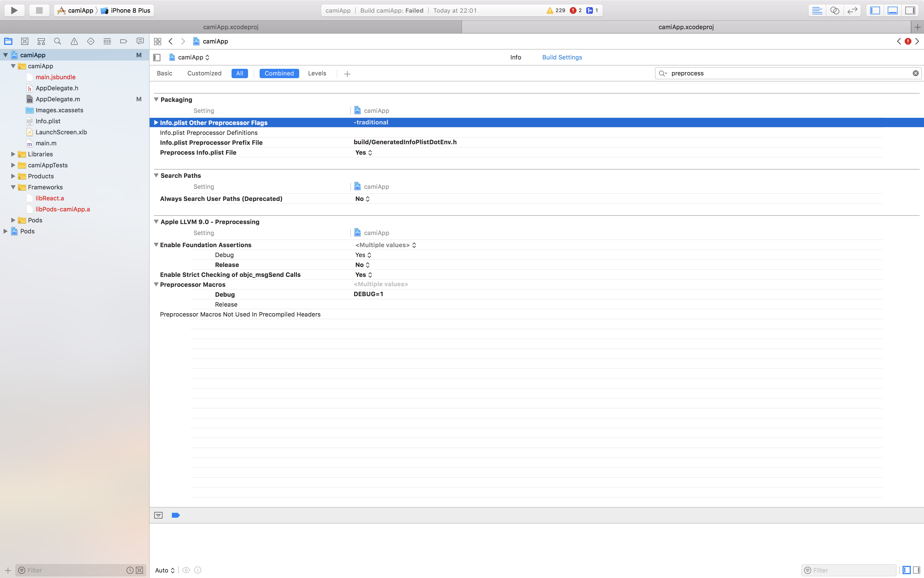Screen dimensions: 924x578
Task: Open camiApp target selector popup
Action: pyautogui.click(x=189, y=57)
